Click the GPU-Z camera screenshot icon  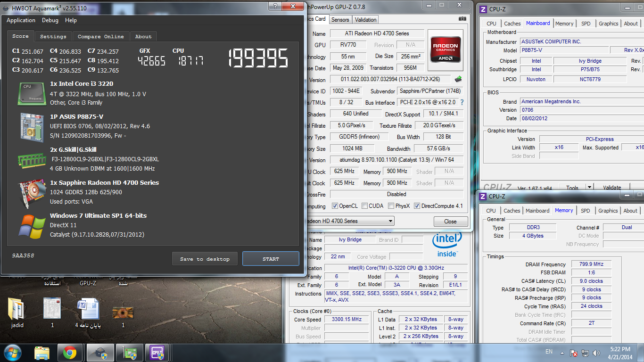tap(462, 19)
